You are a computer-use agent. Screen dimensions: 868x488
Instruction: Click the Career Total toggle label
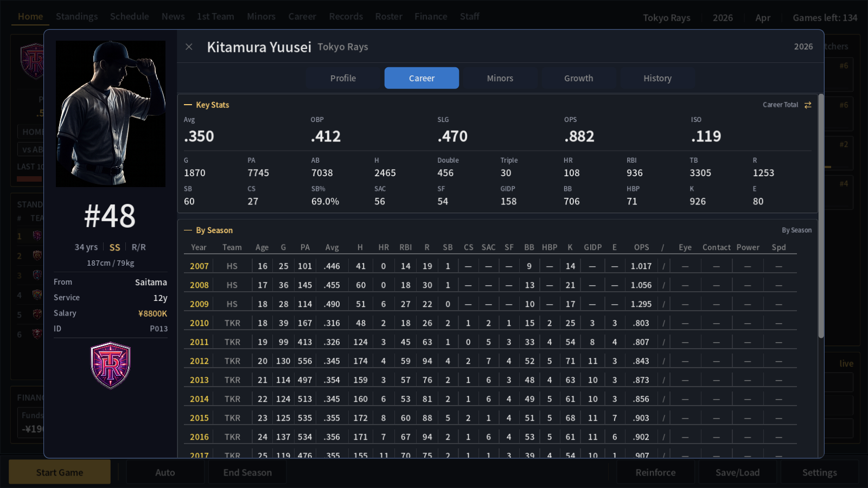click(780, 105)
